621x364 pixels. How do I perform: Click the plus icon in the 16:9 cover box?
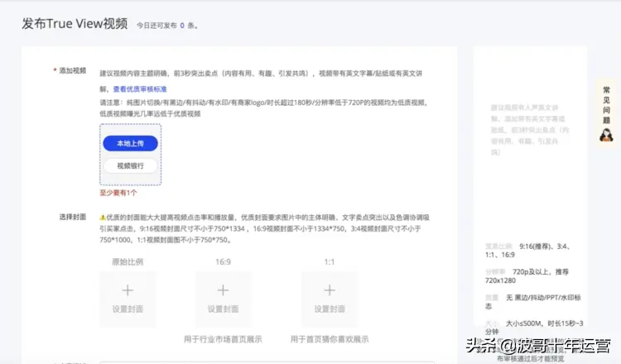(x=223, y=290)
